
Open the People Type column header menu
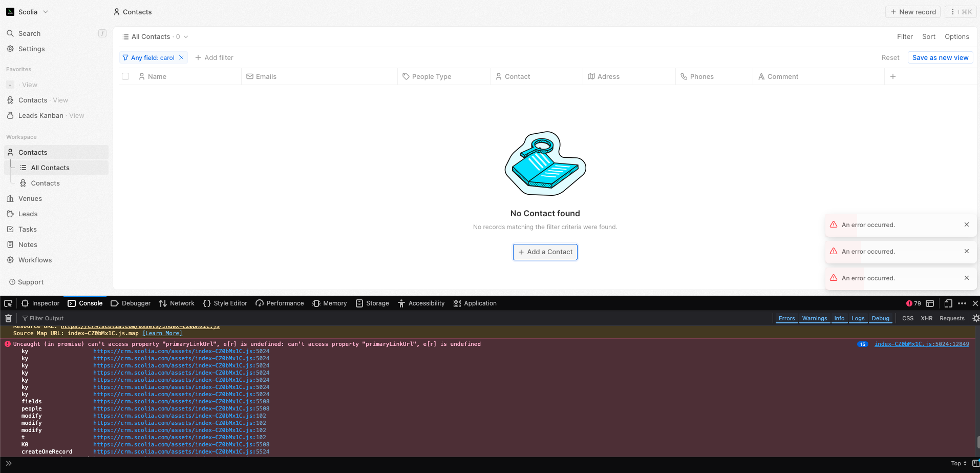coord(443,76)
